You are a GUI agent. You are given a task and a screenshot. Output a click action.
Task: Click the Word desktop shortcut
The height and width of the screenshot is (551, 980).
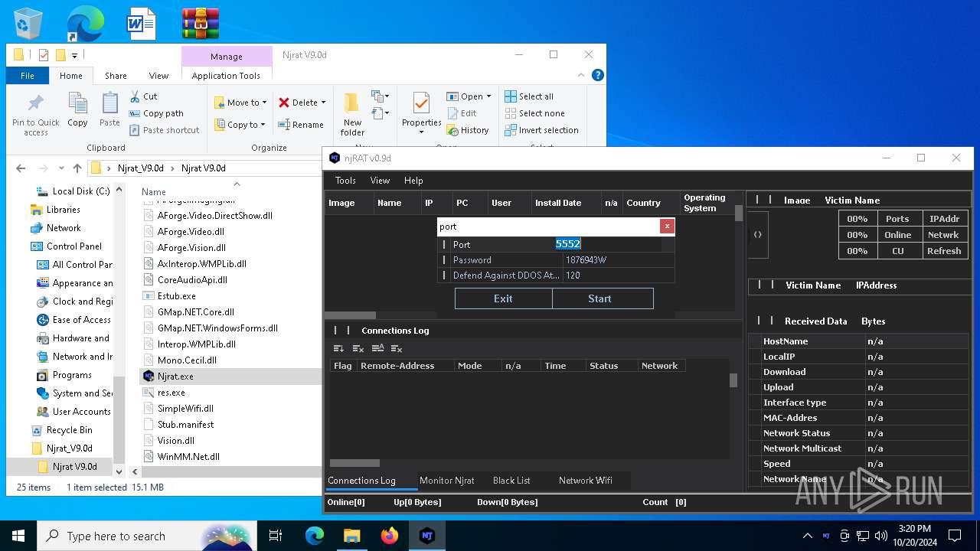[142, 24]
